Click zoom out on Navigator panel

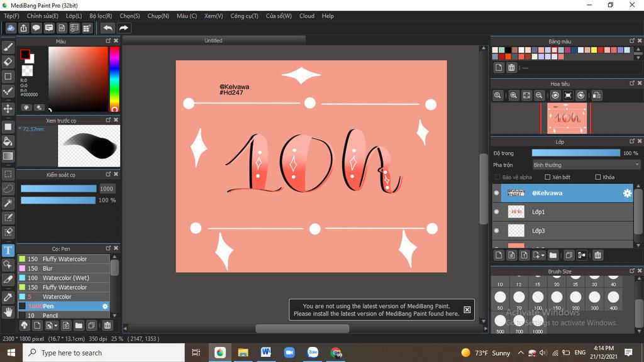pyautogui.click(x=539, y=96)
